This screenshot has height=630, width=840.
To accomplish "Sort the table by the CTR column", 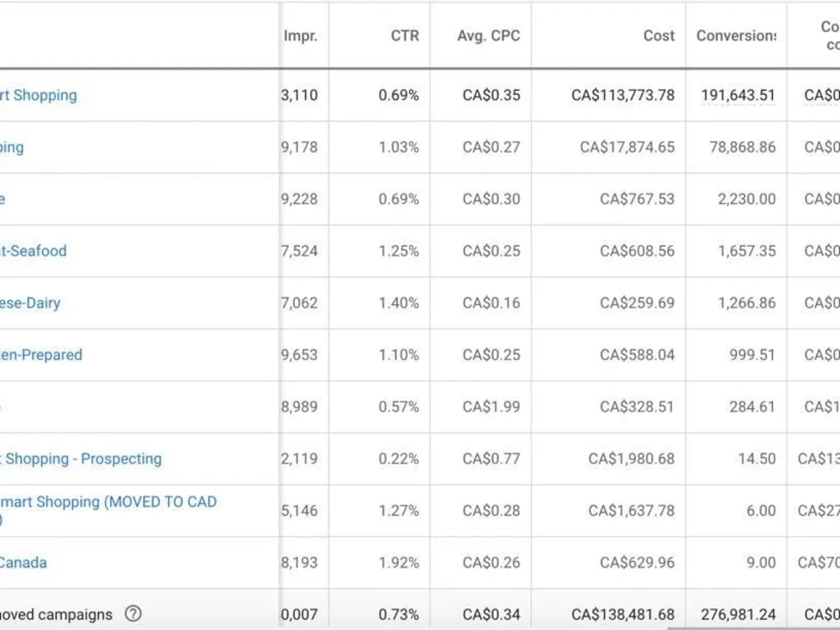I will tap(405, 36).
